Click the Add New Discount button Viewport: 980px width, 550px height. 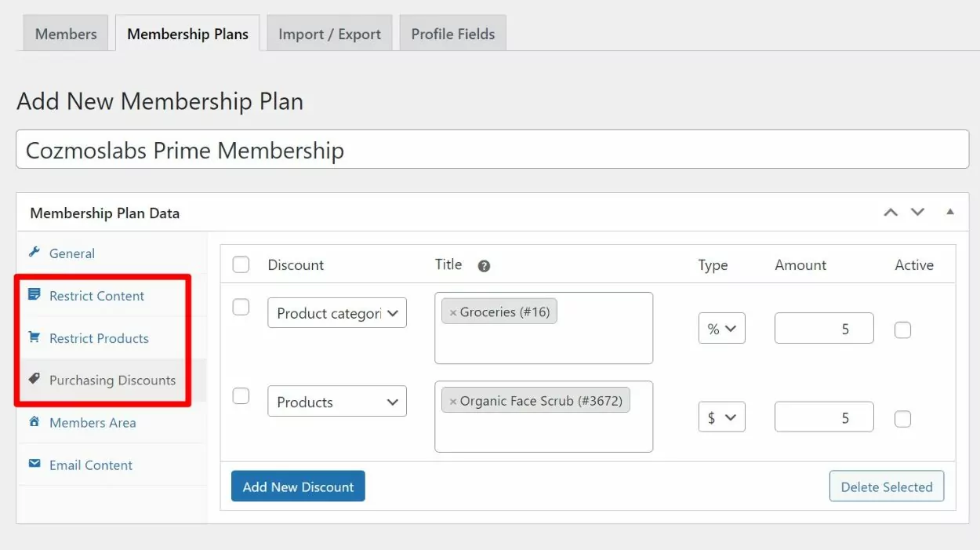[298, 486]
